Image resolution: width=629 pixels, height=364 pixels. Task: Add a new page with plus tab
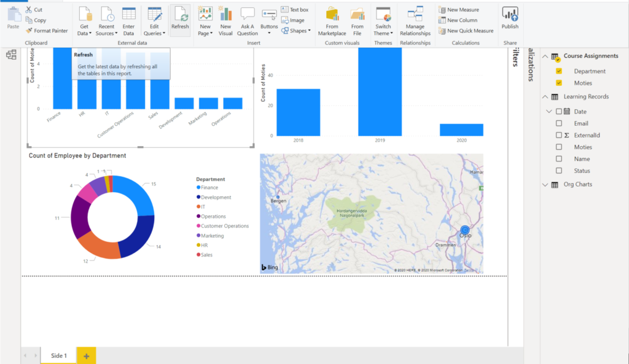(86, 355)
